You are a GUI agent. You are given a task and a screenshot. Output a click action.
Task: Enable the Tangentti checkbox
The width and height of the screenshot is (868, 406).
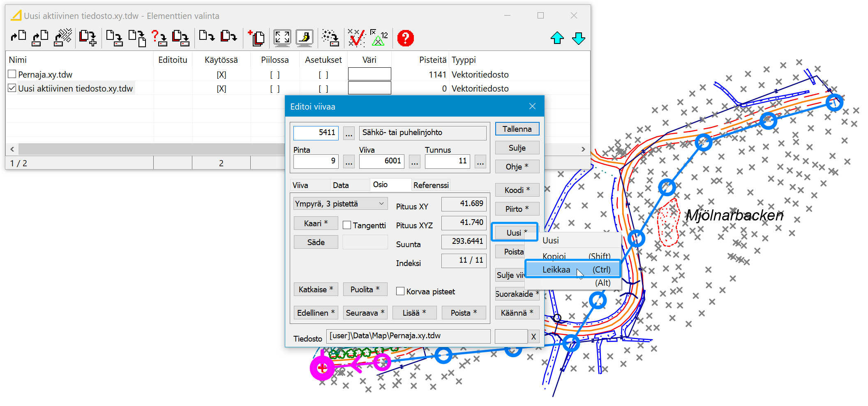347,225
